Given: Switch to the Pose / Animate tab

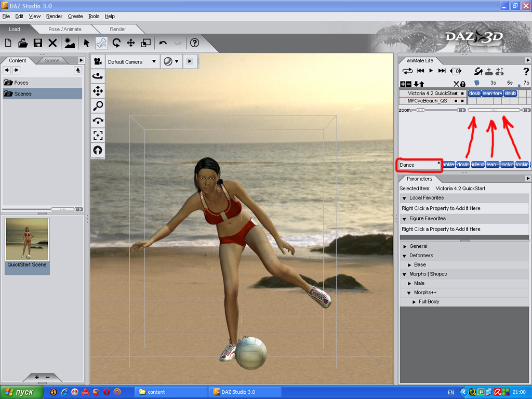Looking at the screenshot, I should point(65,29).
